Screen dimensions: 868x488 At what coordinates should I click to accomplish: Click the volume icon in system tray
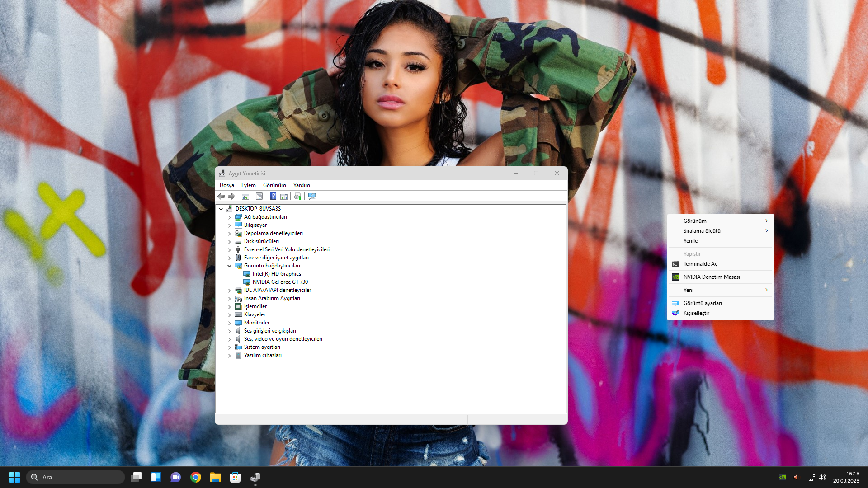tap(822, 477)
